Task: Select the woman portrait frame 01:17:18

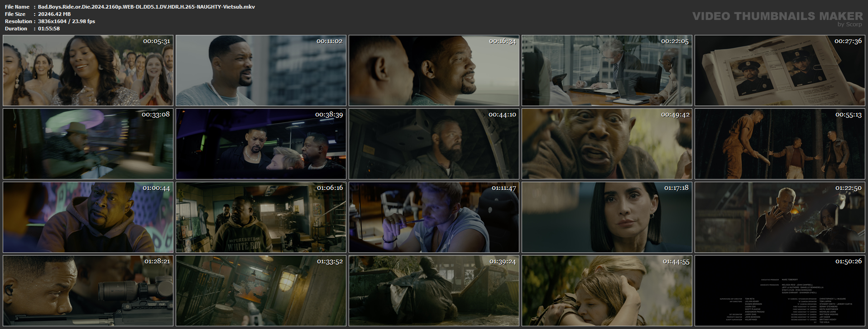Action: 607,218
